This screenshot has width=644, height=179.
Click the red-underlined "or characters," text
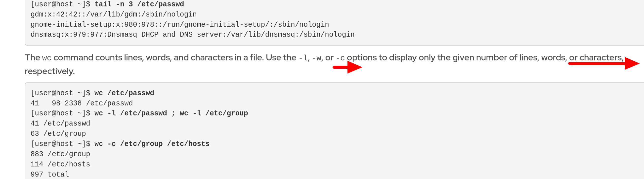point(596,58)
